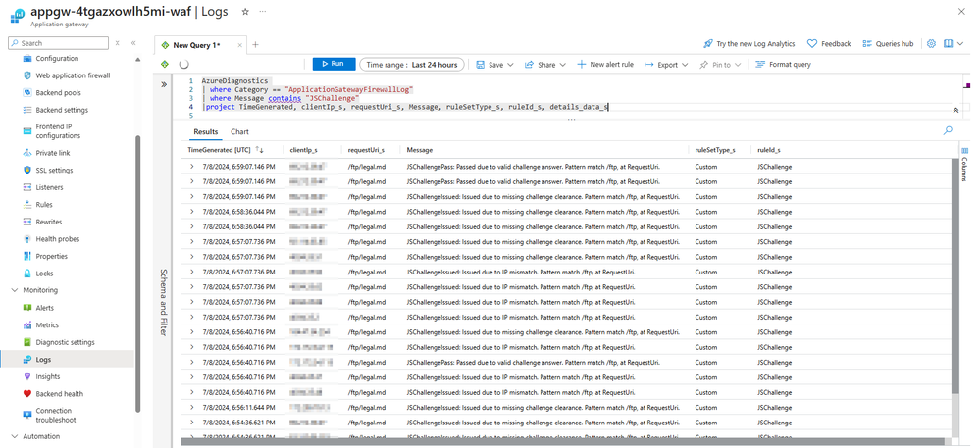Viewport: 980px width, 448px height.
Task: Open Time range Last 24 hours picker
Action: click(412, 65)
